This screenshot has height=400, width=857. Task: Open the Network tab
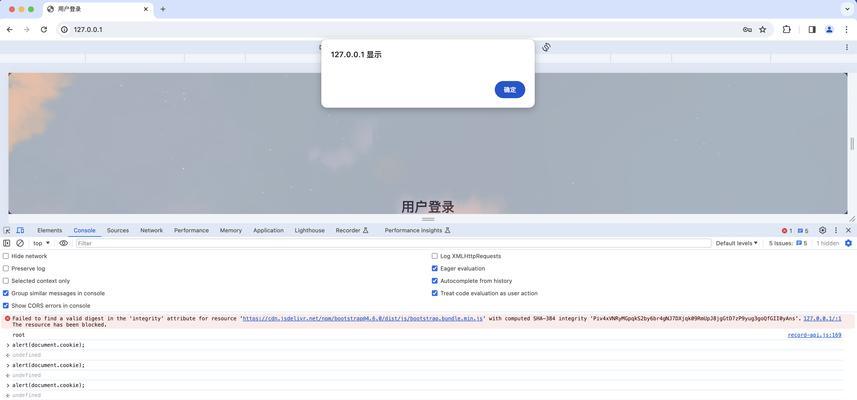pos(151,231)
